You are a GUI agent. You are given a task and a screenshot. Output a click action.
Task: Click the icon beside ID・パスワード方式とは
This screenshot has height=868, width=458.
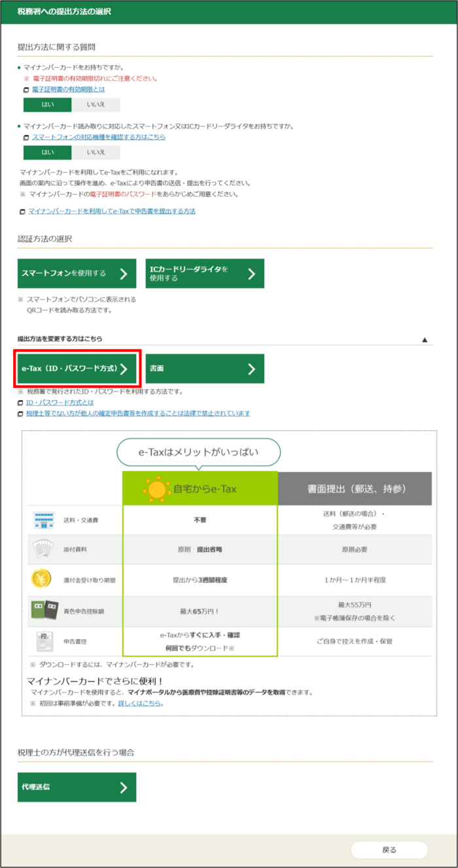coord(21,403)
